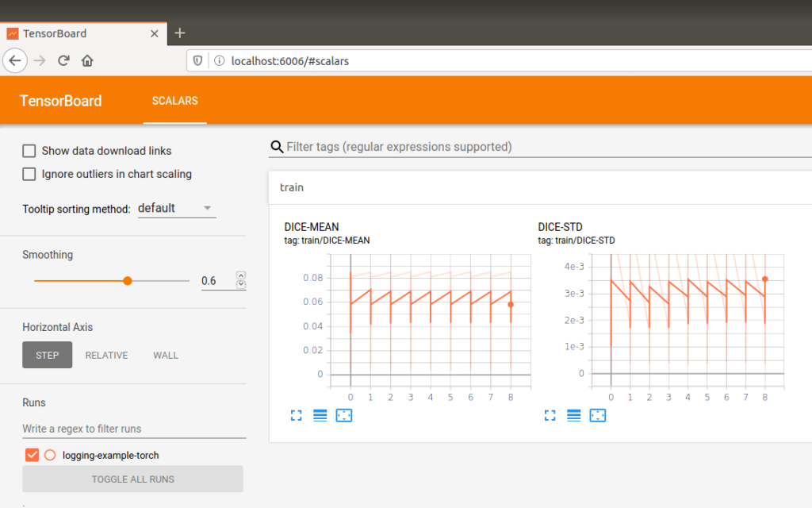Toggle y-axis log scale for DICE-MEAN
Viewport: 812px width, 508px height.
(x=320, y=415)
